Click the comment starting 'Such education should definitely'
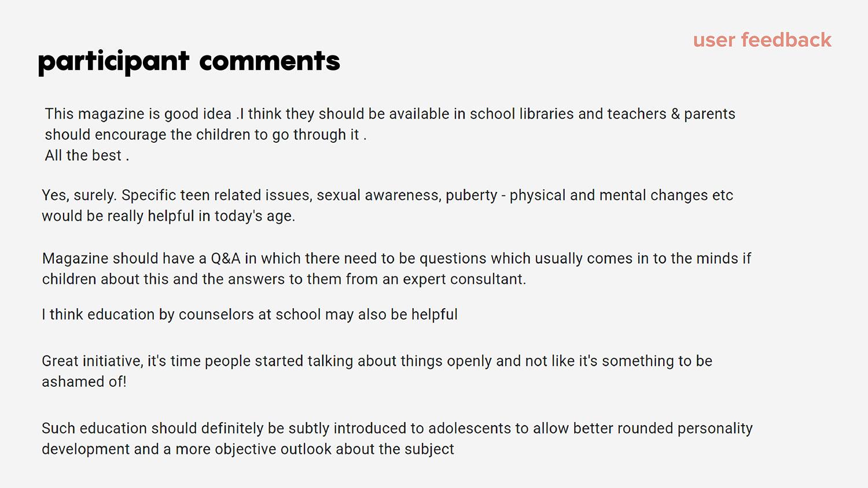This screenshot has width=868, height=488. 397,438
